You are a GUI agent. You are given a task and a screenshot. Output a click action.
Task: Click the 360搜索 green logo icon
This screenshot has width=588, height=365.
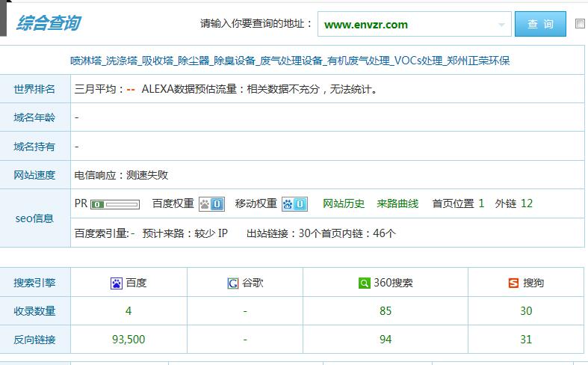click(364, 283)
